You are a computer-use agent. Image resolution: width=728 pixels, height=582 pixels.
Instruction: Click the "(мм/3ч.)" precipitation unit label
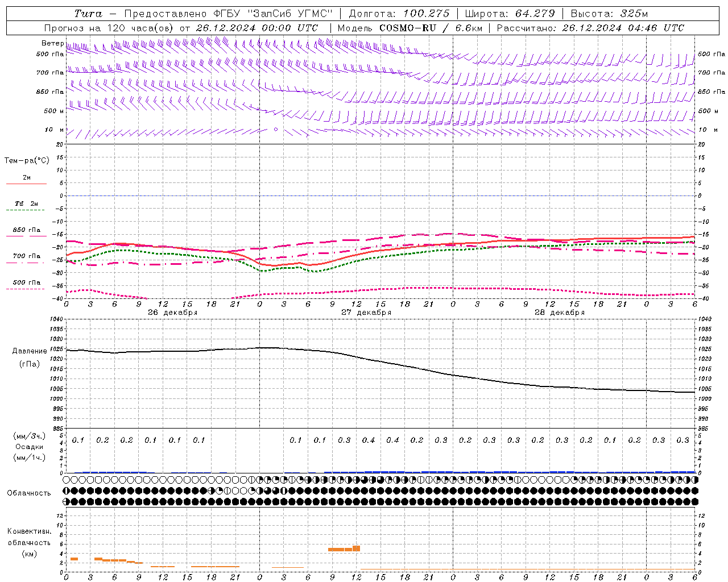pos(30,436)
